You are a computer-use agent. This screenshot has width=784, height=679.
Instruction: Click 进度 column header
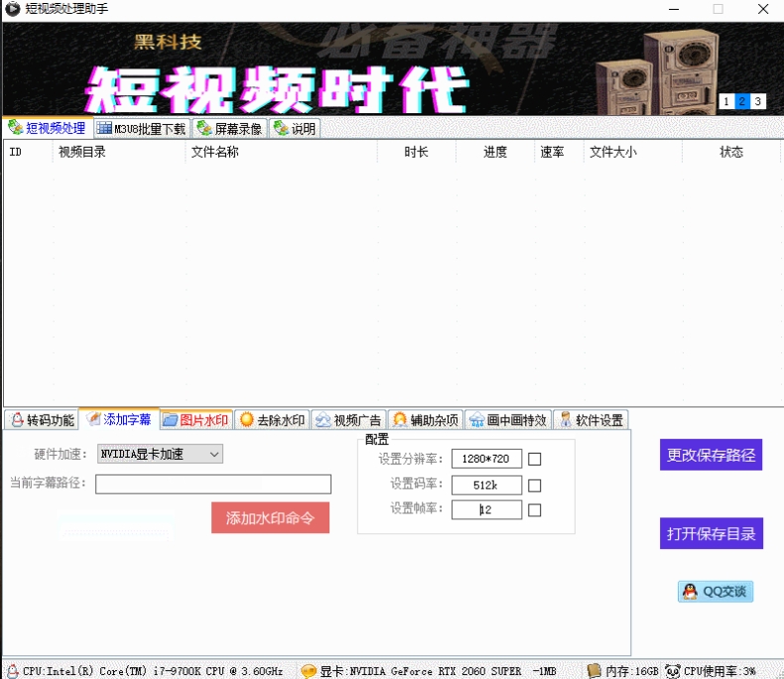pyautogui.click(x=495, y=152)
